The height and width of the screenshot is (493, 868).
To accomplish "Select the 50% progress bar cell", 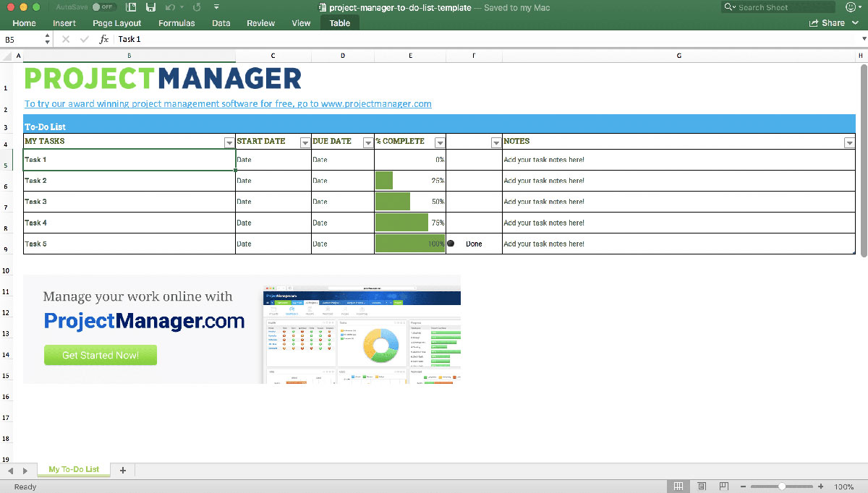I will pyautogui.click(x=410, y=202).
